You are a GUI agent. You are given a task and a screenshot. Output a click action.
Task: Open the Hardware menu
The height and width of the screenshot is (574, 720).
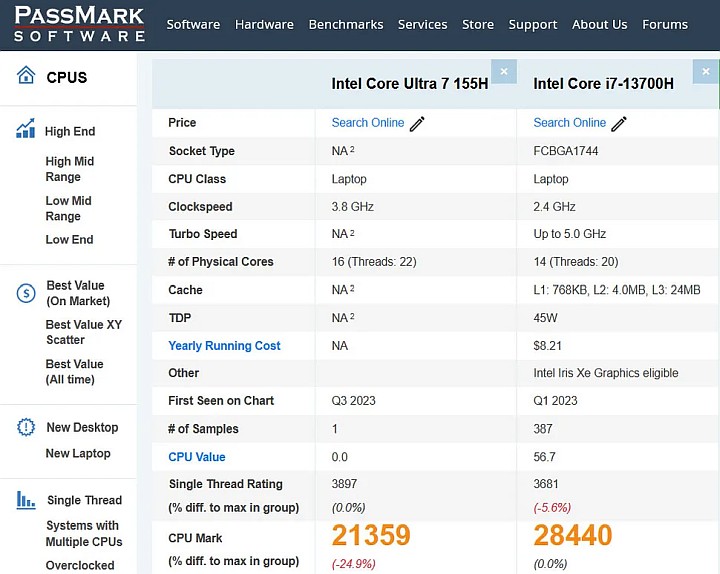point(264,24)
